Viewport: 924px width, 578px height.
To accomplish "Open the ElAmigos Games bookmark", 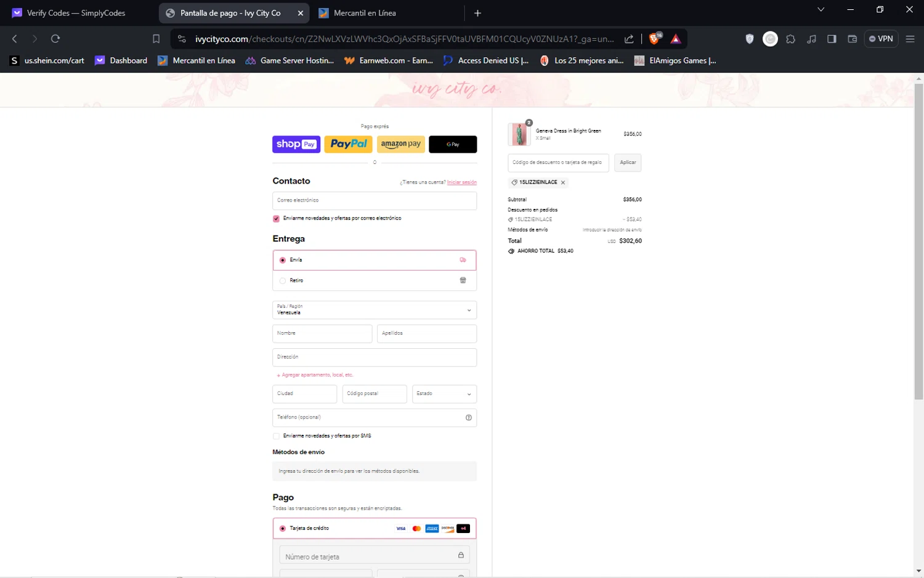I will tap(675, 60).
